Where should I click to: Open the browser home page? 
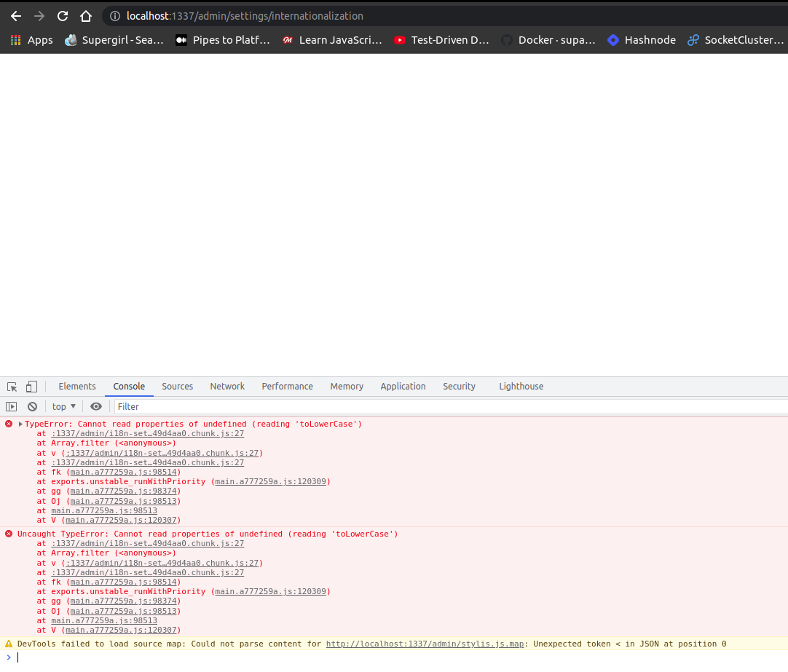coord(85,15)
